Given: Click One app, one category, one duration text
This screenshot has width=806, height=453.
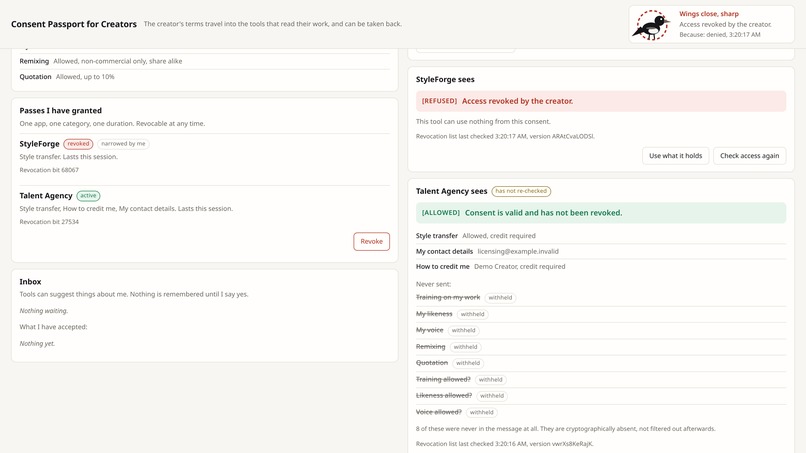Looking at the screenshot, I should 112,124.
